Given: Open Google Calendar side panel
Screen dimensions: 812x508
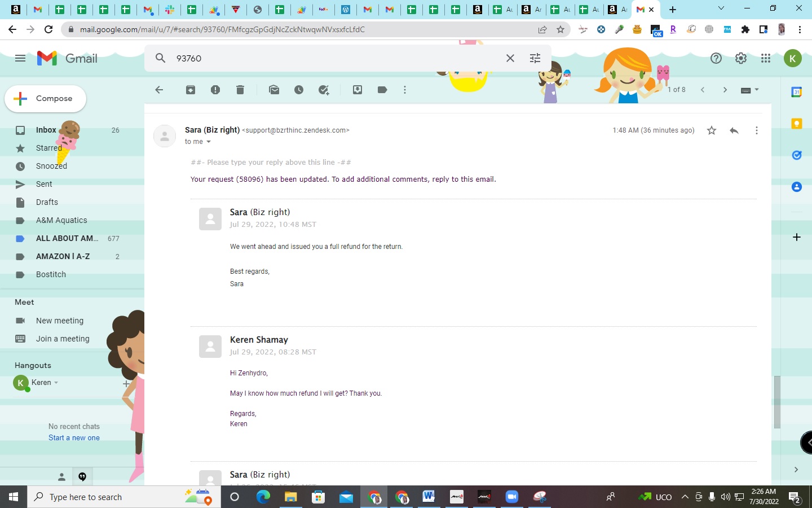Looking at the screenshot, I should (797, 92).
